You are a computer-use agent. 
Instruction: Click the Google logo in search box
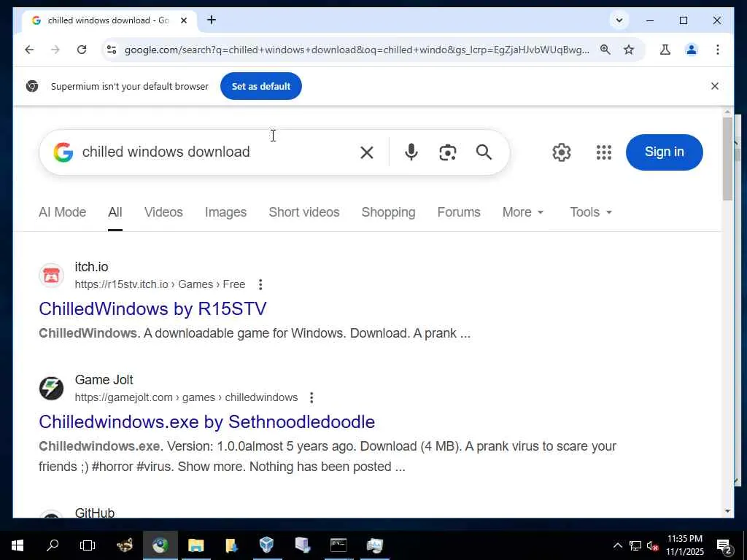point(63,152)
